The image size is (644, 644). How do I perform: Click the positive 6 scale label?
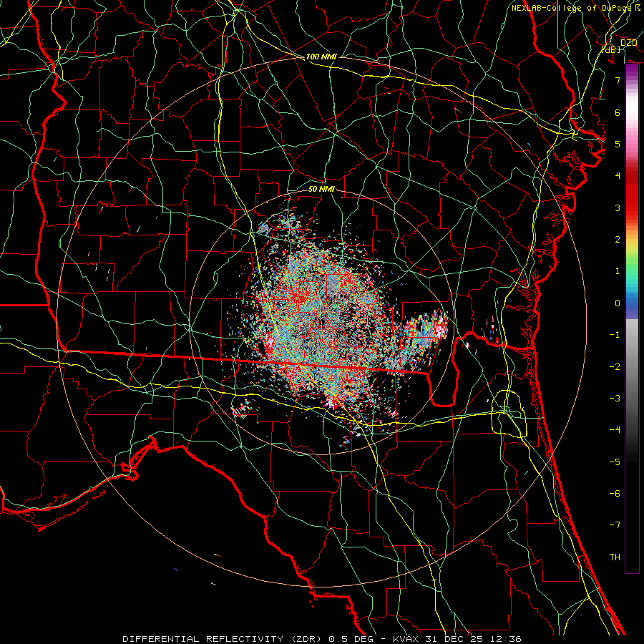[x=618, y=112]
